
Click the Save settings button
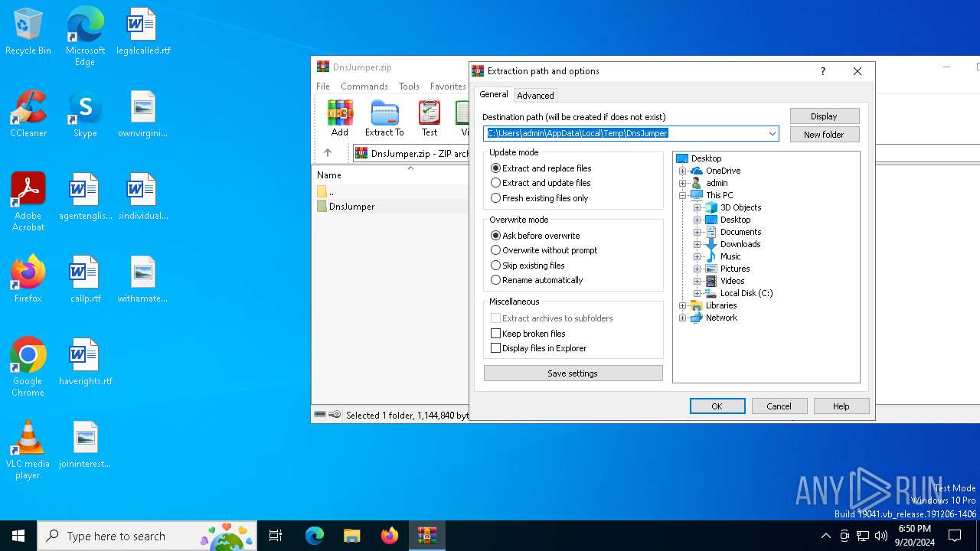tap(573, 373)
